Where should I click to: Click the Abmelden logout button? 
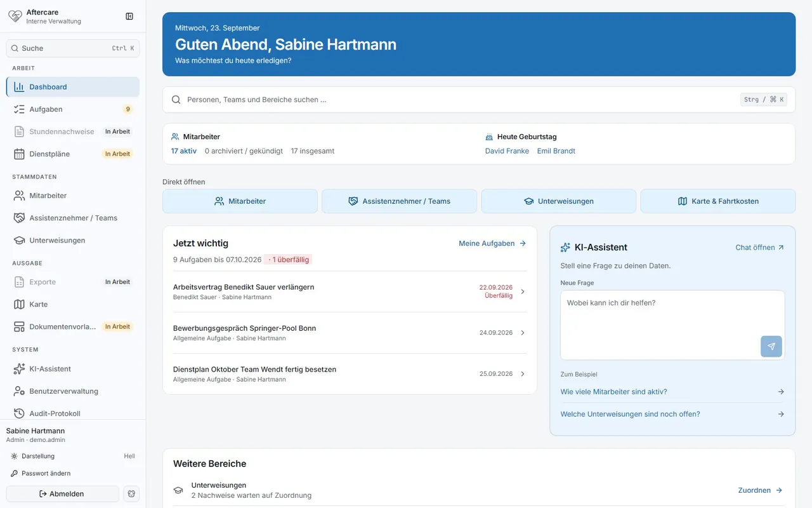coord(62,494)
